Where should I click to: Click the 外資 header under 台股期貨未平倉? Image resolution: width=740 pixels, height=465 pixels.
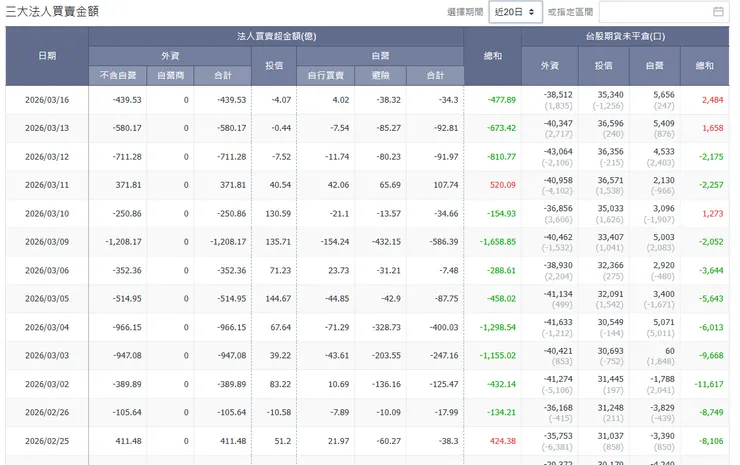click(x=550, y=66)
